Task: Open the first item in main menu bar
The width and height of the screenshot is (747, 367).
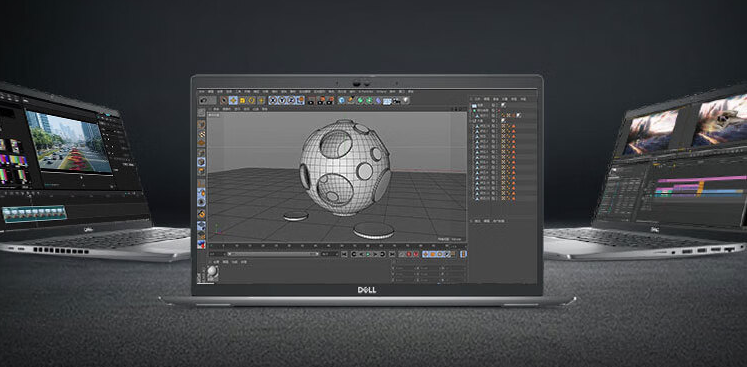Action: click(x=202, y=92)
